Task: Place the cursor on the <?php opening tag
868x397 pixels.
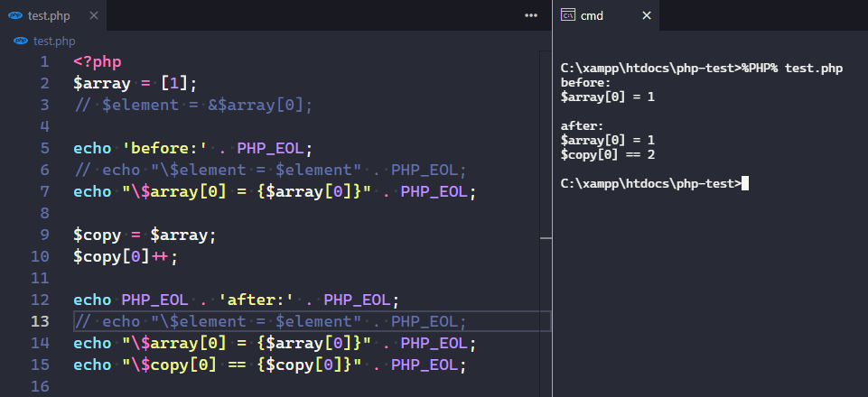Action: 97,62
